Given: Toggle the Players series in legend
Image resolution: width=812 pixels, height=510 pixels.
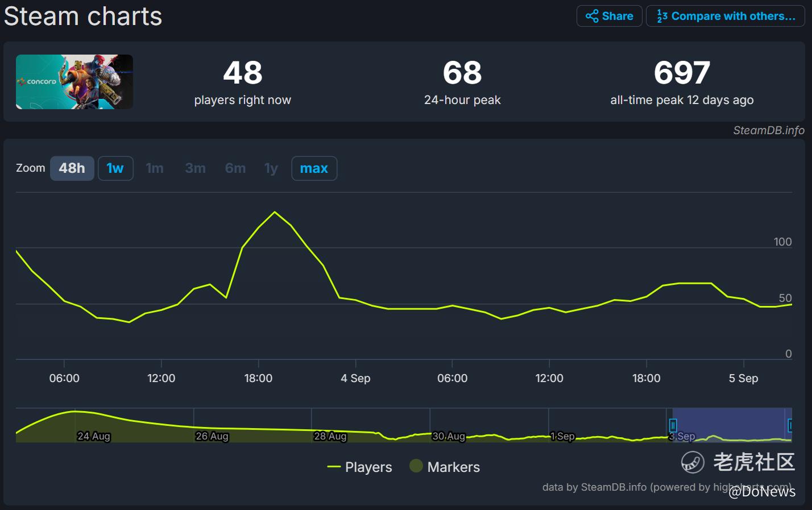Looking at the screenshot, I should pos(359,467).
